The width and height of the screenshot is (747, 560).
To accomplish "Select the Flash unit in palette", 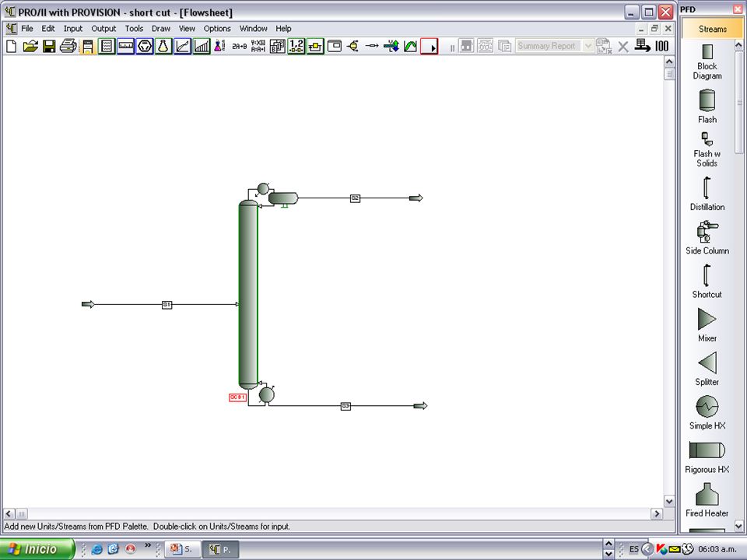I will point(707,107).
